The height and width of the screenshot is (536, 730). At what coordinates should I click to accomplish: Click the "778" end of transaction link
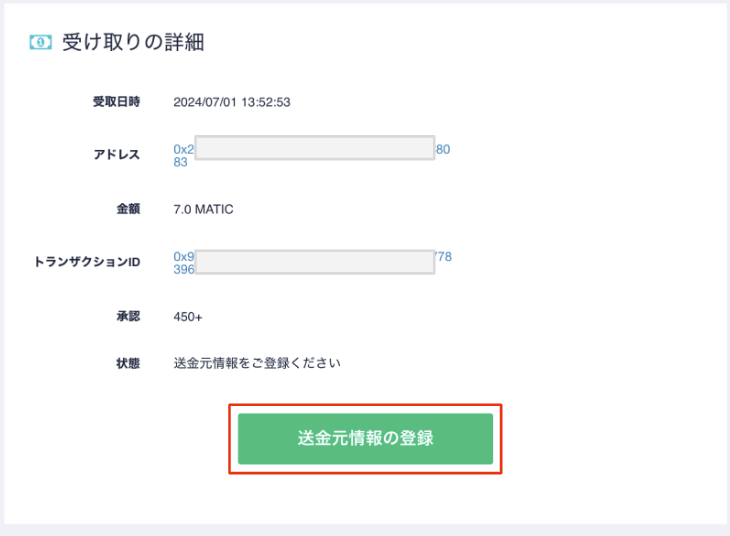443,257
